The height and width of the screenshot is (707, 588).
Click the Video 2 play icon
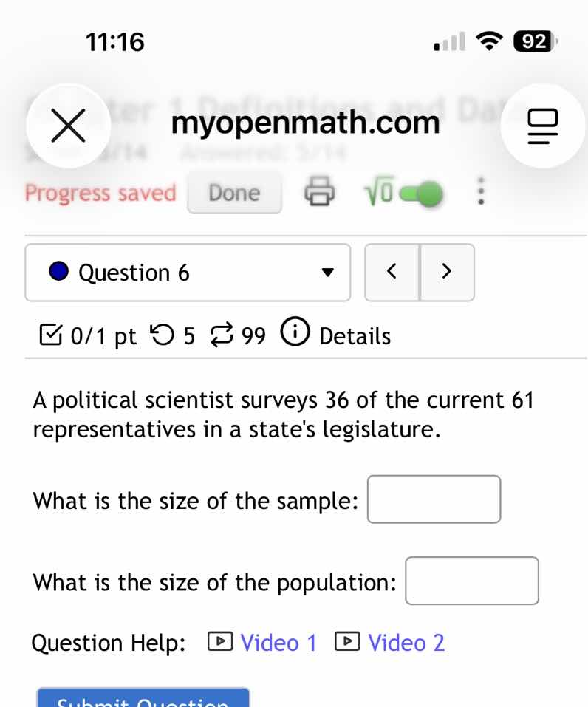[x=347, y=642]
